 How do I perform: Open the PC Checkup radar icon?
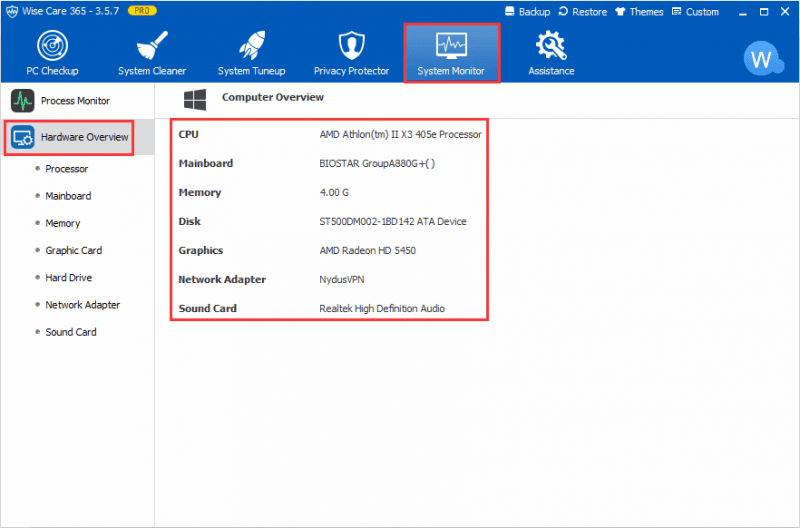[x=52, y=47]
